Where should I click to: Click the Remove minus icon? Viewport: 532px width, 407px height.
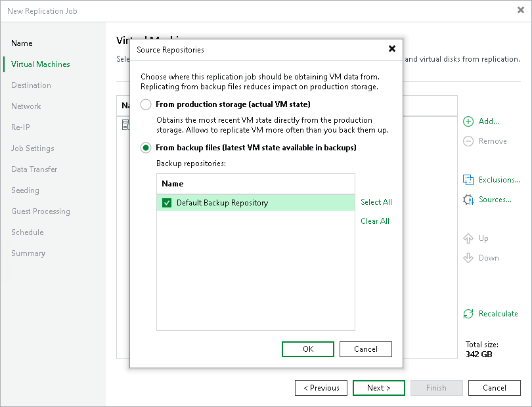pos(468,141)
